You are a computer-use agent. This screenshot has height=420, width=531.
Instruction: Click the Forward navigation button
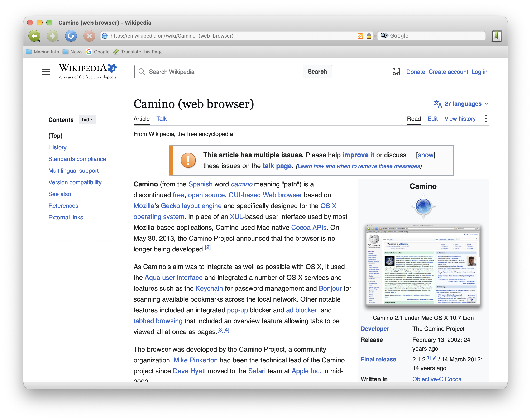pyautogui.click(x=52, y=36)
